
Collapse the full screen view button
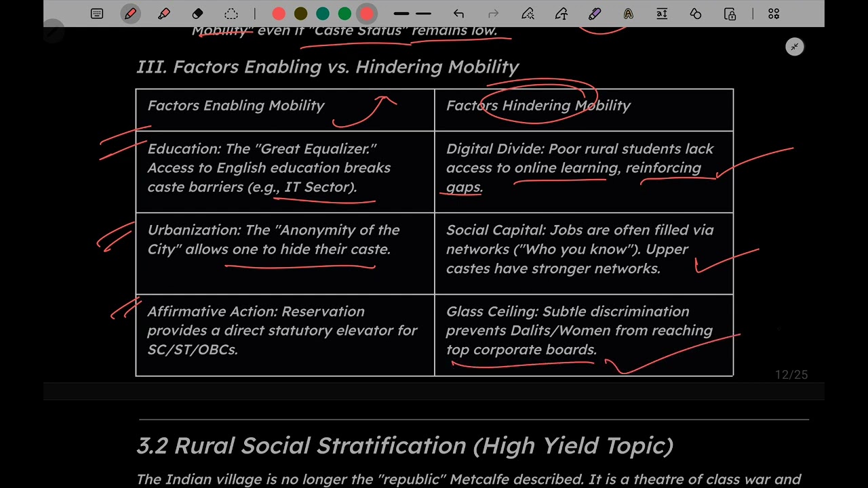click(x=795, y=47)
